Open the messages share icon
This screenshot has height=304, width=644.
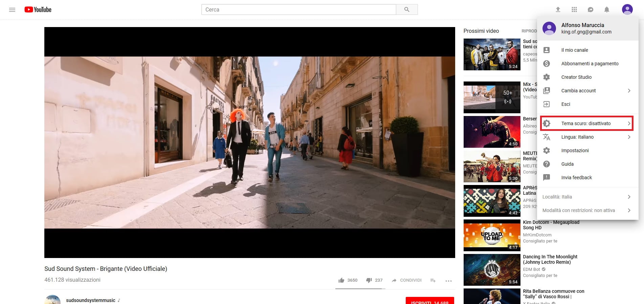tap(591, 10)
